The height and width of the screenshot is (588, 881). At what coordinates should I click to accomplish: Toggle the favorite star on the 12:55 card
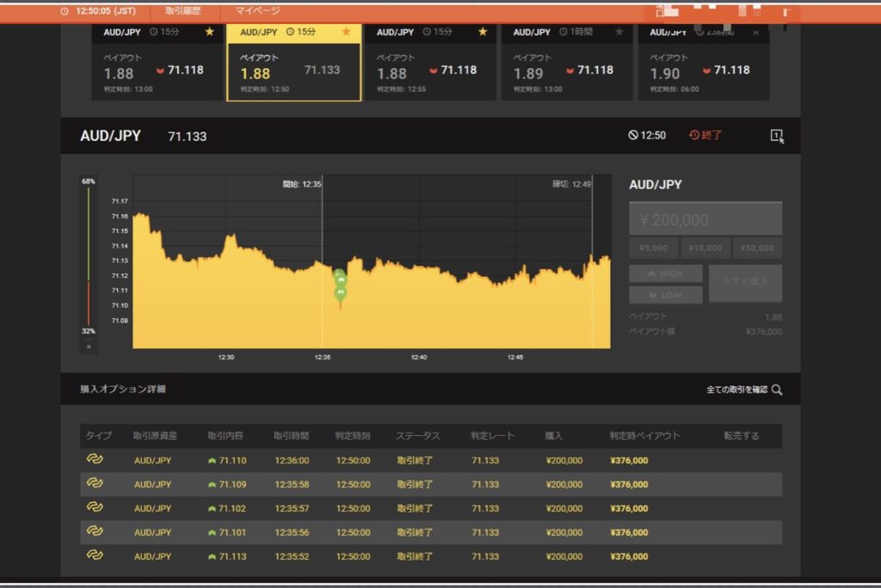pyautogui.click(x=483, y=32)
